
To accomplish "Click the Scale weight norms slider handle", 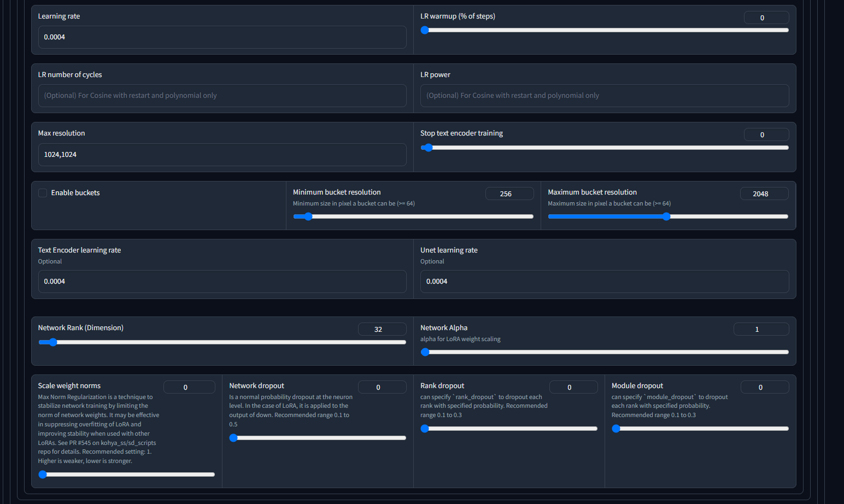I will coord(43,474).
